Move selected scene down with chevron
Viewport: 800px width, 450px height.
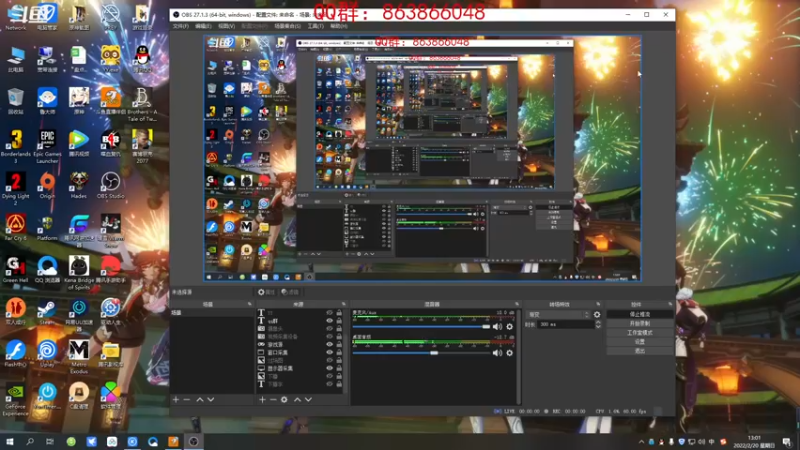click(x=211, y=399)
